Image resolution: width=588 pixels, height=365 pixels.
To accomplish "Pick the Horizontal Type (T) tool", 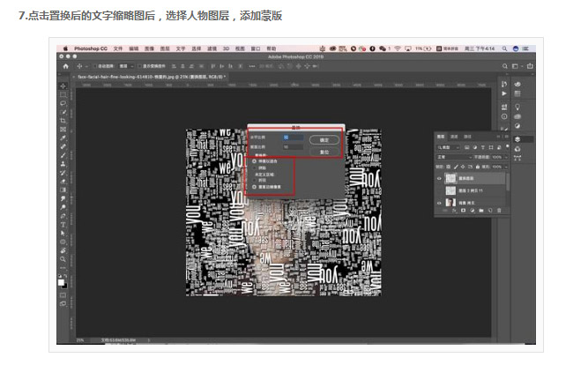I will point(63,225).
